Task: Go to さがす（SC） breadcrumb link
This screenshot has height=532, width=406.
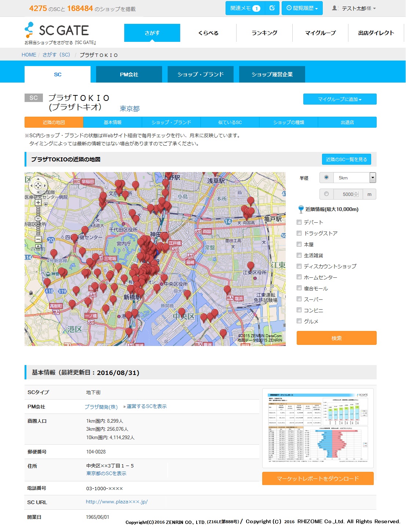Action: coord(56,55)
